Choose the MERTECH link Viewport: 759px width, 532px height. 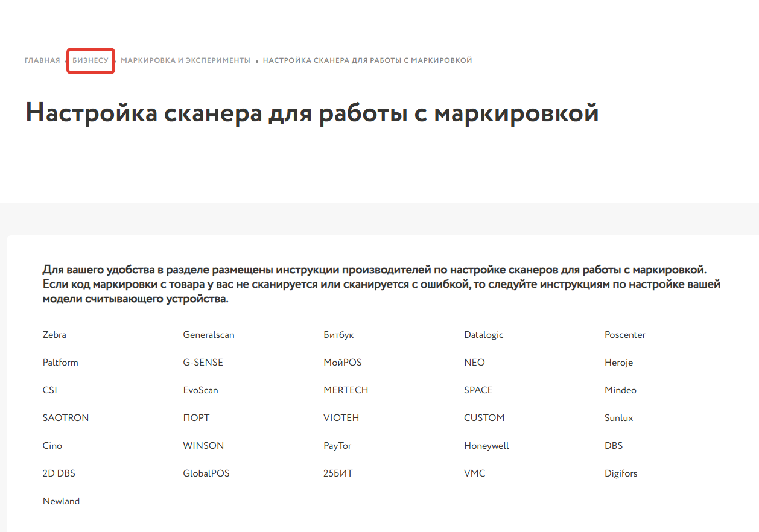click(x=346, y=390)
